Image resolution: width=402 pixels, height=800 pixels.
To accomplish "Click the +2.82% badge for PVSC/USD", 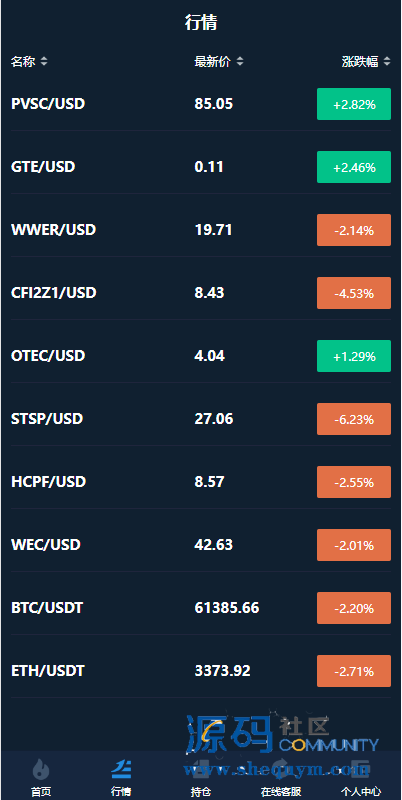I will (x=354, y=104).
